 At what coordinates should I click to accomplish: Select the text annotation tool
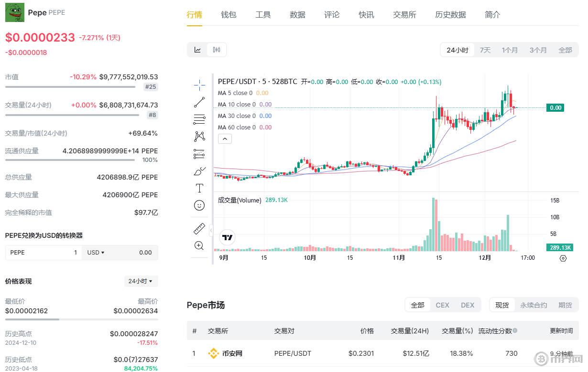pyautogui.click(x=199, y=188)
